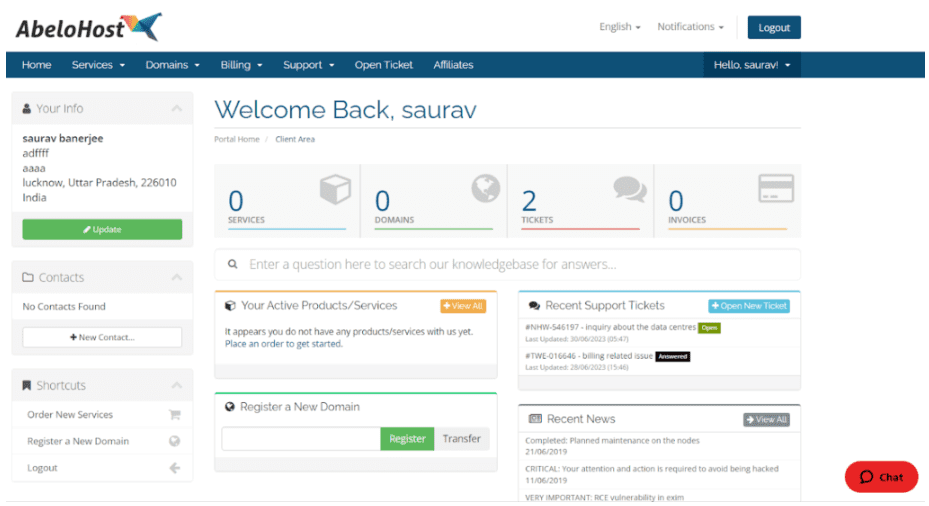929x506 pixels.
Task: Click the Open status badge on ticket
Action: tap(709, 328)
